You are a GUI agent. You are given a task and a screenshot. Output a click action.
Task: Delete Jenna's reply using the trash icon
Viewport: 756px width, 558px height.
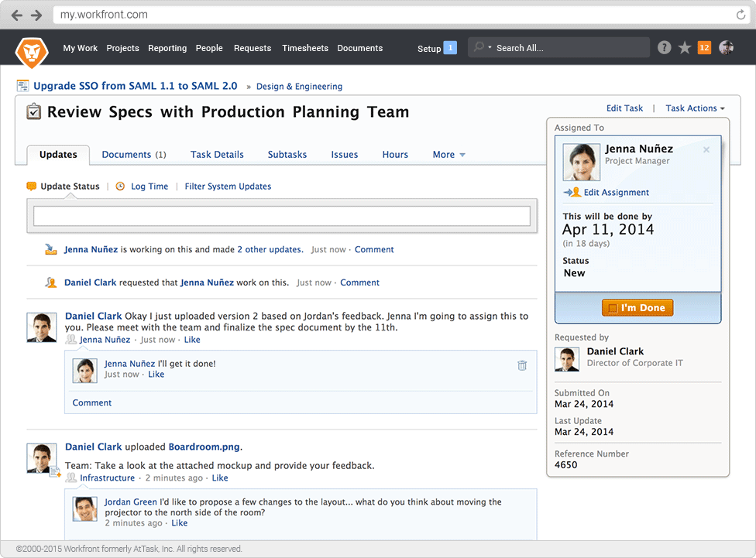[522, 365]
